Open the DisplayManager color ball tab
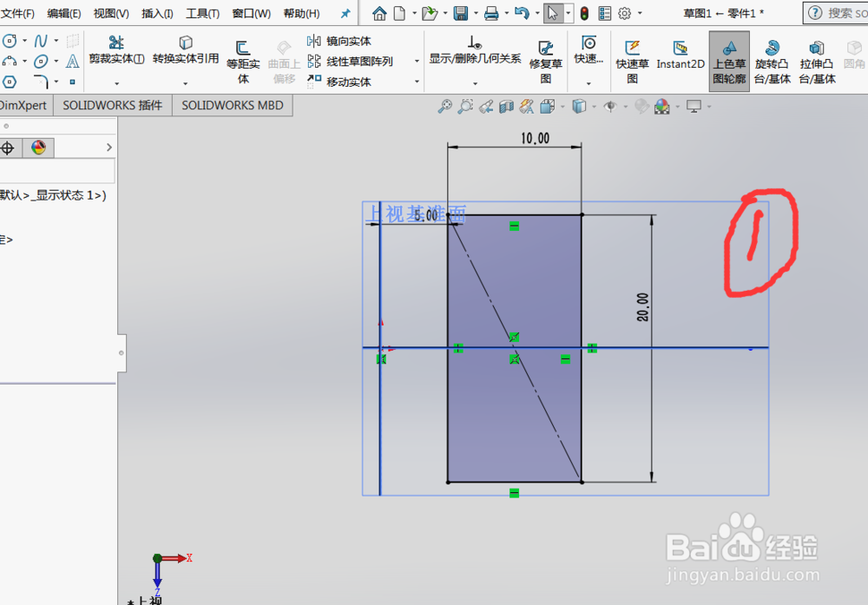Image resolution: width=868 pixels, height=605 pixels. (x=38, y=148)
